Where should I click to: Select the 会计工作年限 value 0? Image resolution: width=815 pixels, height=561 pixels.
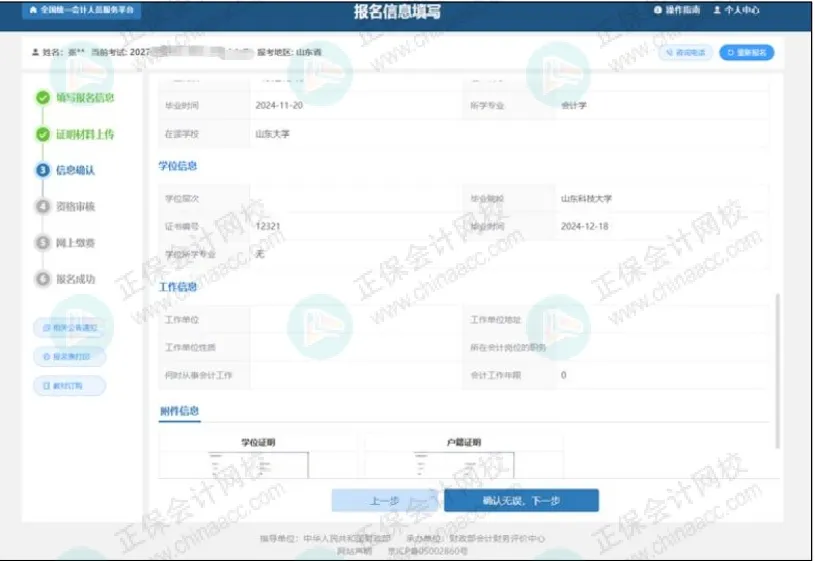click(x=563, y=375)
